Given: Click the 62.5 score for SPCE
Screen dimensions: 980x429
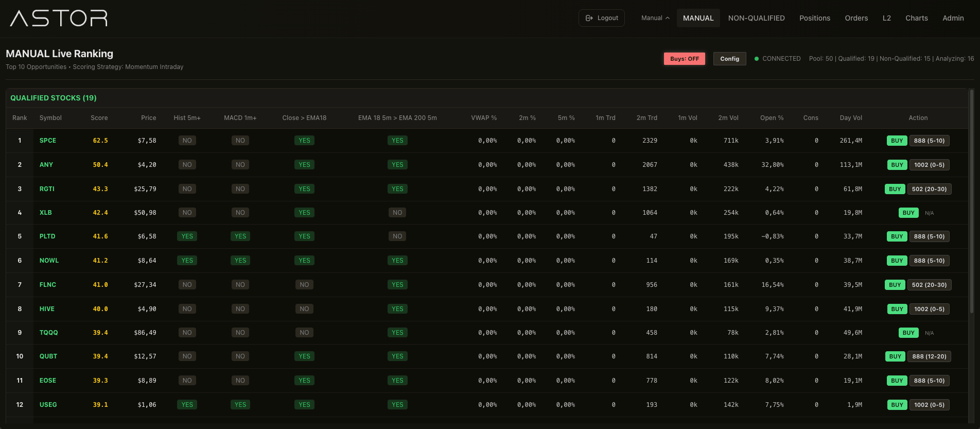Looking at the screenshot, I should tap(100, 141).
